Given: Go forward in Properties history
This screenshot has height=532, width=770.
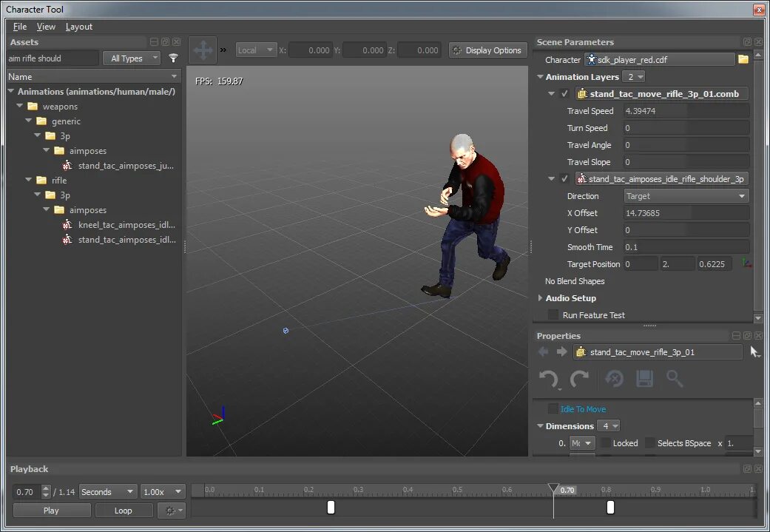Looking at the screenshot, I should (562, 351).
